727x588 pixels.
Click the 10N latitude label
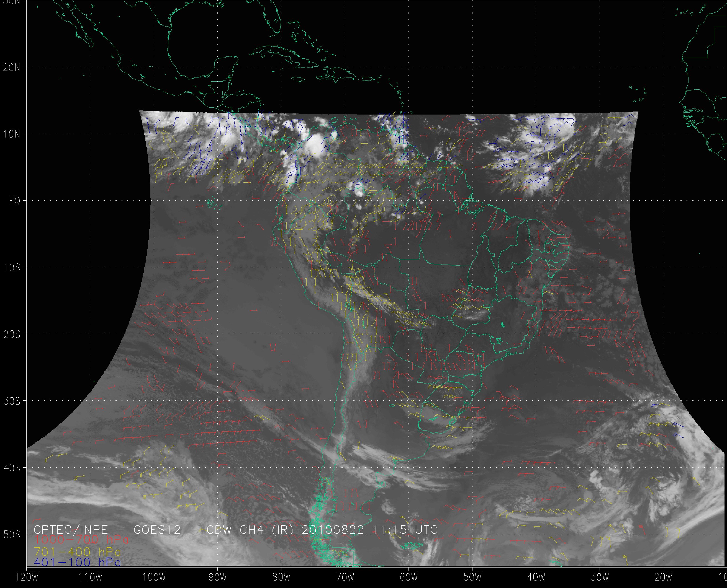12,134
